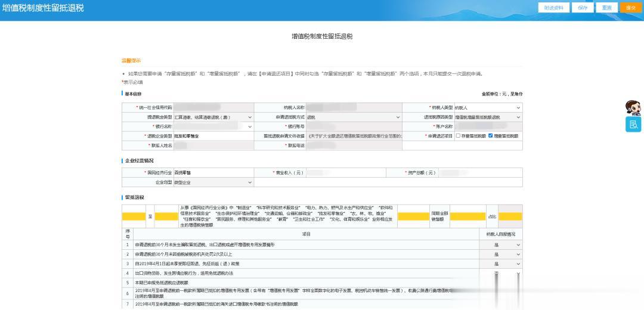Click the 留抵退税 section heading
The image size is (644, 310).
coord(135,197)
